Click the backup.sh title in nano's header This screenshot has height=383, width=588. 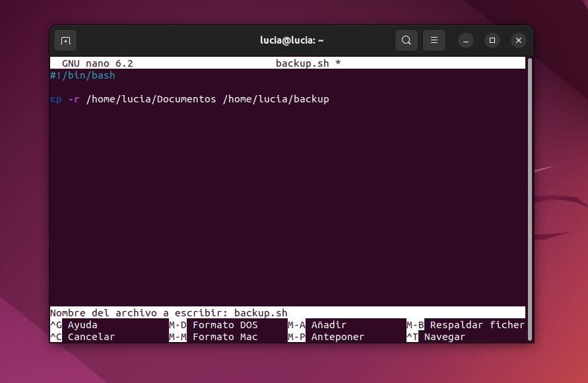[302, 63]
